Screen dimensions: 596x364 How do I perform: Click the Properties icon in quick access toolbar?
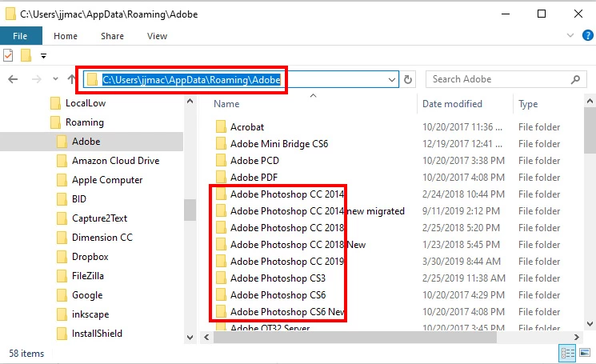tap(8, 55)
